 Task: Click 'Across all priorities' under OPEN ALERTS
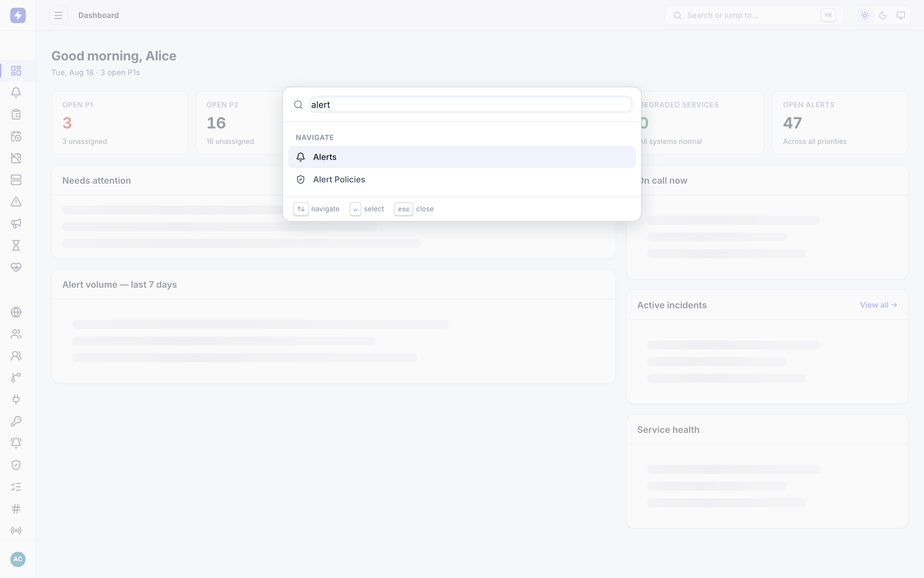coord(814,141)
